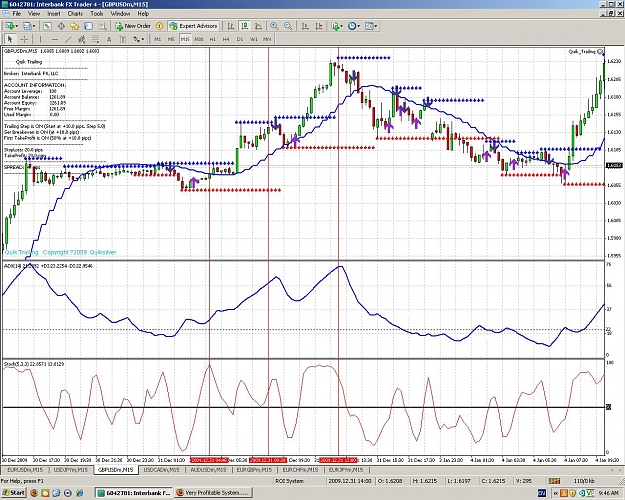The height and width of the screenshot is (500, 625).
Task: Switch to the USDJPYm,M15 chart tab
Action: [71, 470]
